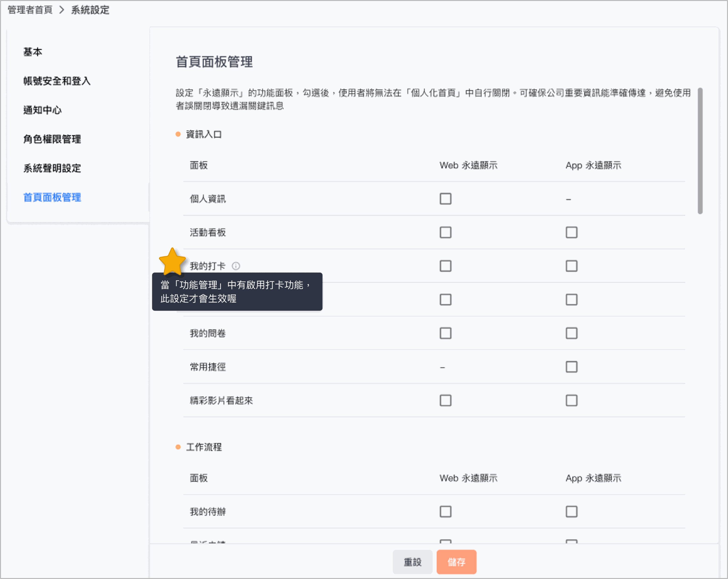
Task: Enable Web 永遠顯示 for 我的打卡
Action: [x=445, y=266]
